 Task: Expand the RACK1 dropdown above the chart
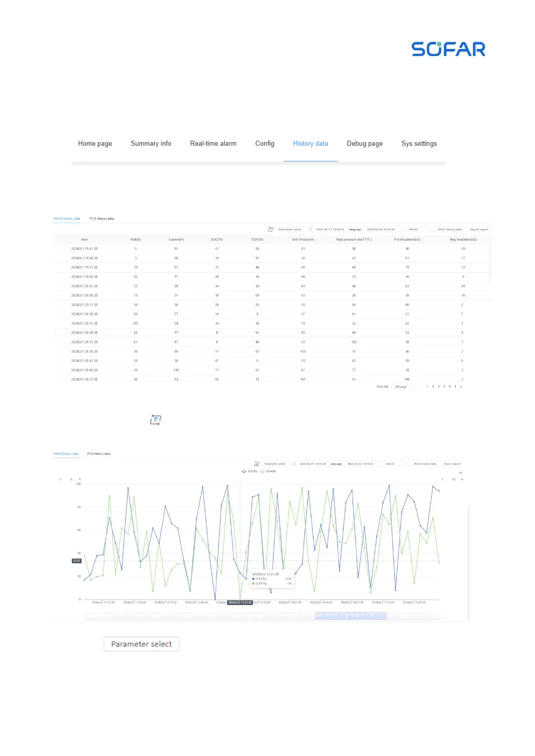396,464
